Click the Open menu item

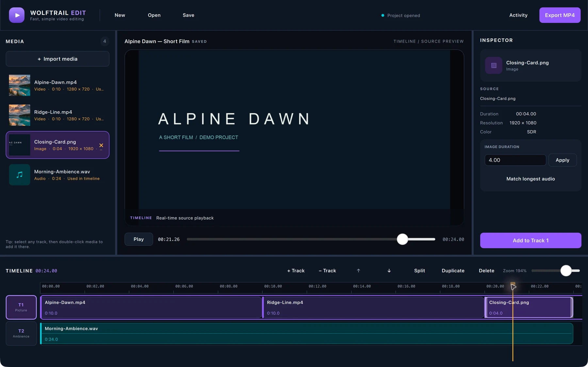[154, 15]
